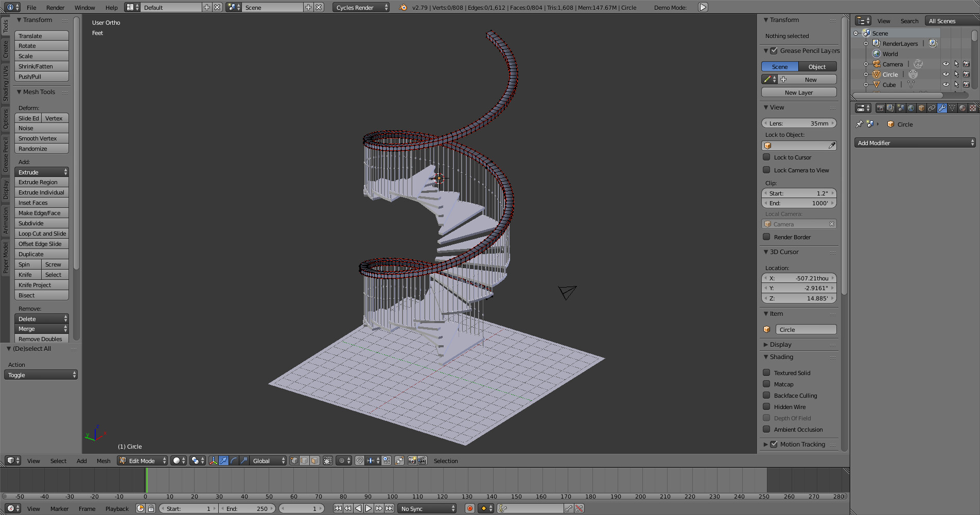
Task: Select the Modifiers wrench icon
Action: coord(942,108)
